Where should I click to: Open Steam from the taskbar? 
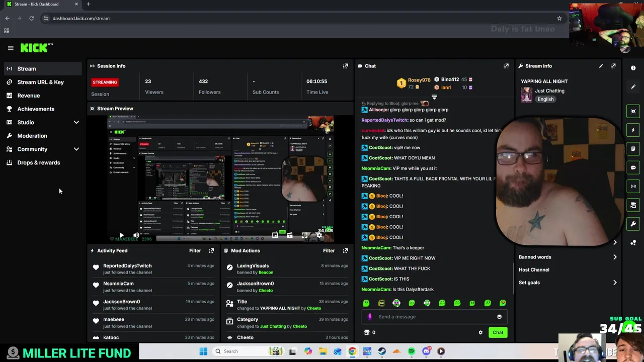382,351
